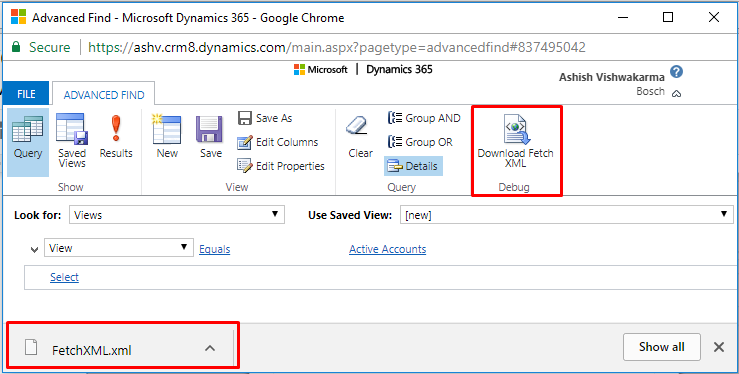Collapse the ribbon with the Bosch caret
Image resolution: width=739 pixels, height=374 pixels.
(x=676, y=93)
